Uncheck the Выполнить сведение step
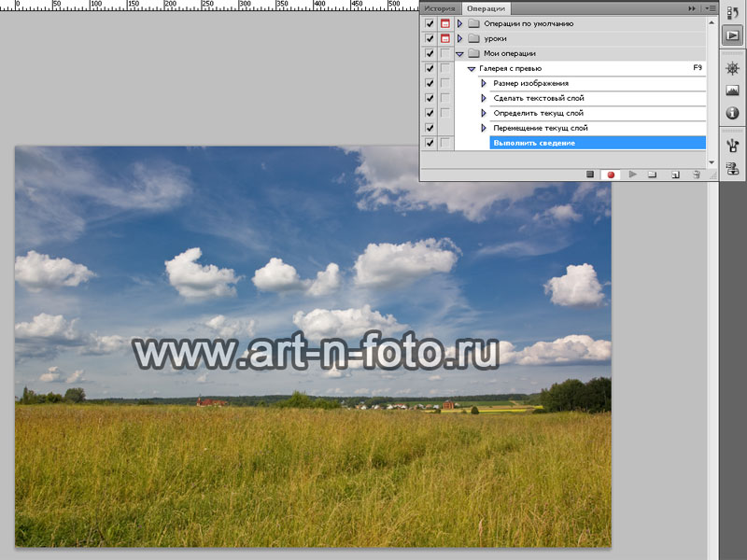747x560 pixels. click(430, 143)
